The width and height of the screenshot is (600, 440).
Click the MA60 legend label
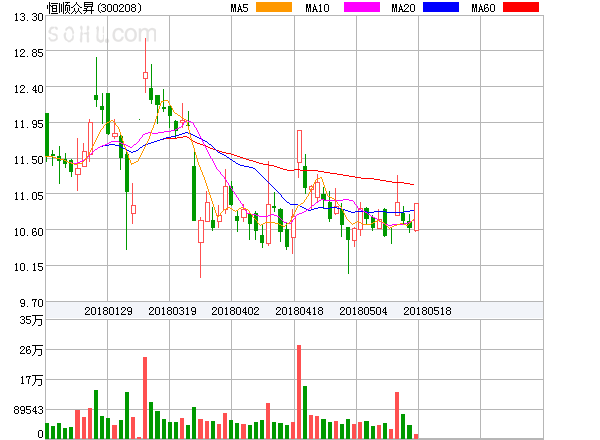point(483,8)
